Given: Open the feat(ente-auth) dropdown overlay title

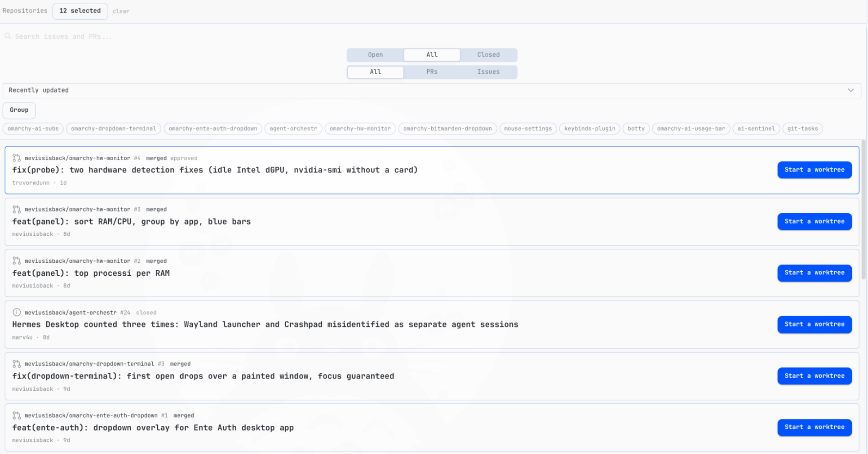Looking at the screenshot, I should pyautogui.click(x=153, y=428).
